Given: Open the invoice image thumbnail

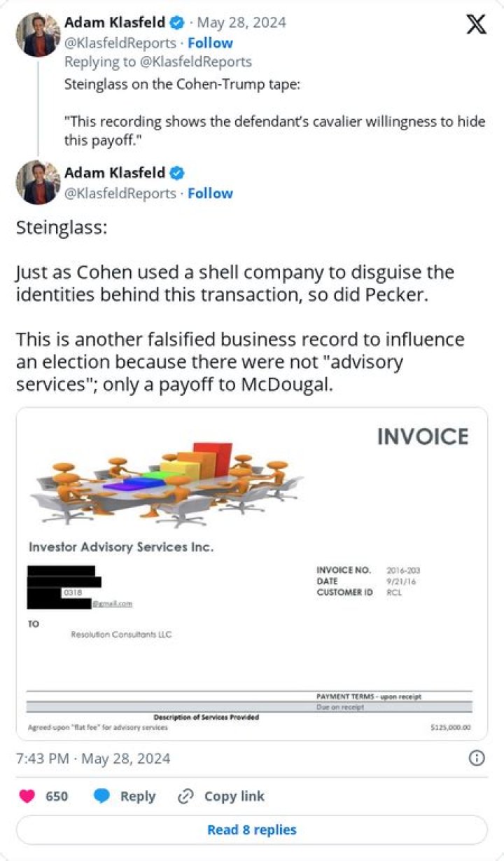Looking at the screenshot, I should coord(252,574).
